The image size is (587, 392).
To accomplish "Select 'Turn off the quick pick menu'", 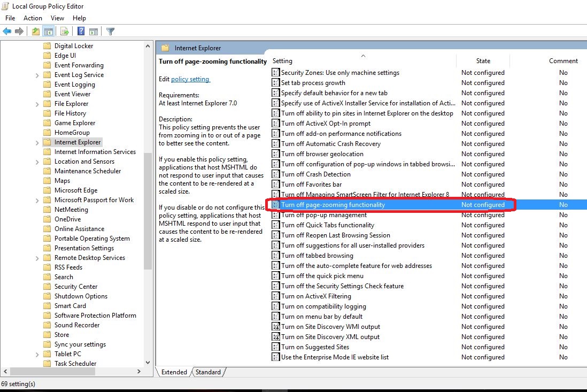I will [x=322, y=276].
